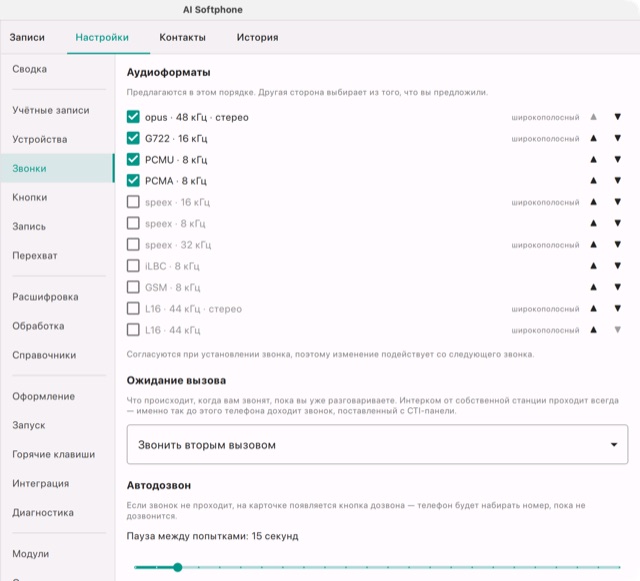Image resolution: width=640 pixels, height=581 pixels.
Task: Open Обработка settings section
Action: [x=38, y=326]
